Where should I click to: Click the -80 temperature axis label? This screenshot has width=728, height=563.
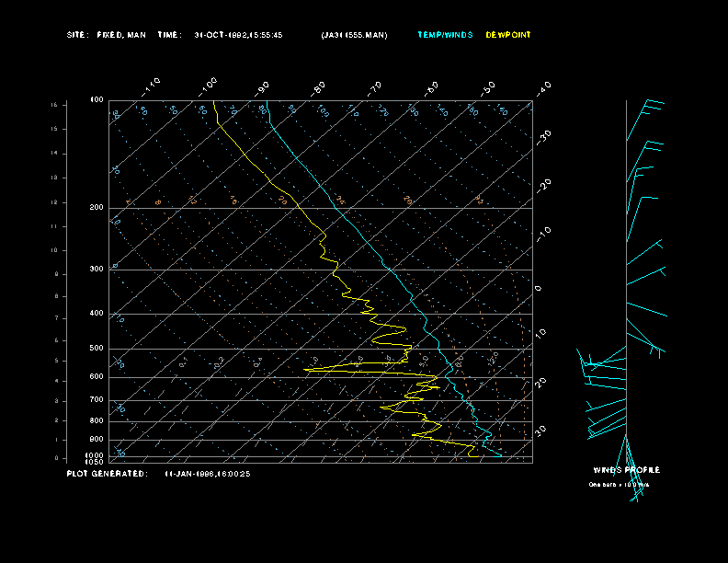click(x=317, y=88)
